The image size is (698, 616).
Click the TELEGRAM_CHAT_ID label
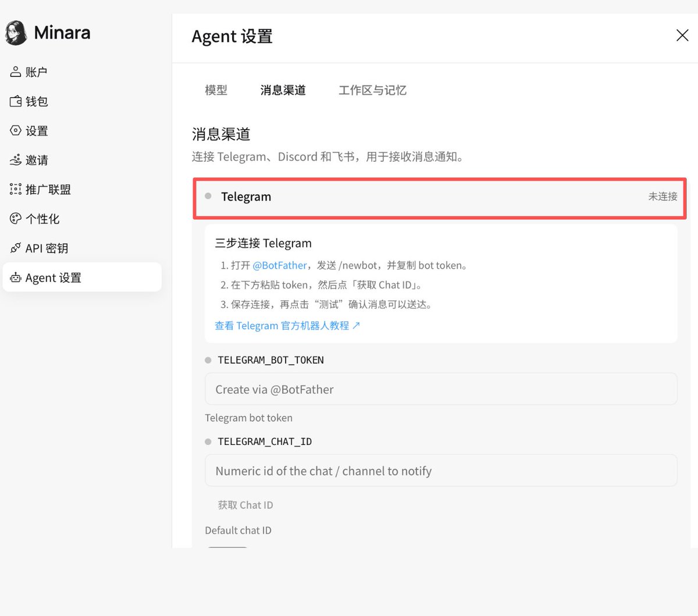[265, 441]
